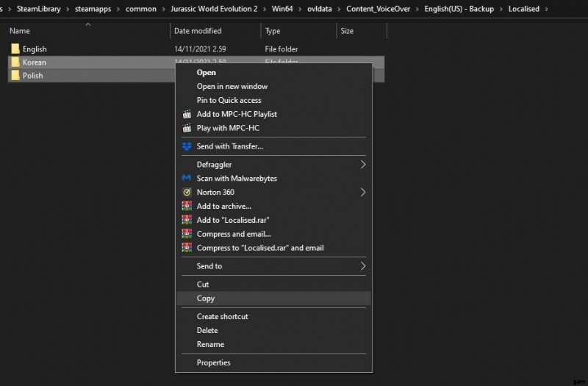Select Cut in the context menu
588x386 pixels.
tap(203, 285)
